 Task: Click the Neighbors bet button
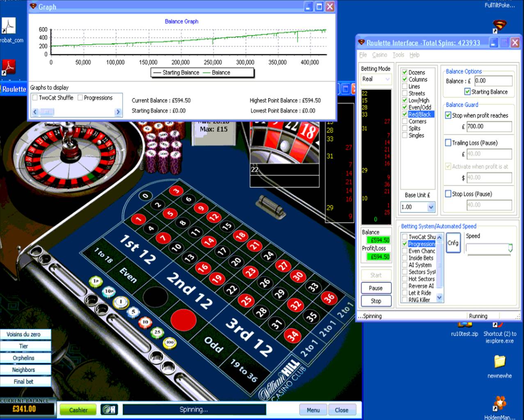point(25,370)
